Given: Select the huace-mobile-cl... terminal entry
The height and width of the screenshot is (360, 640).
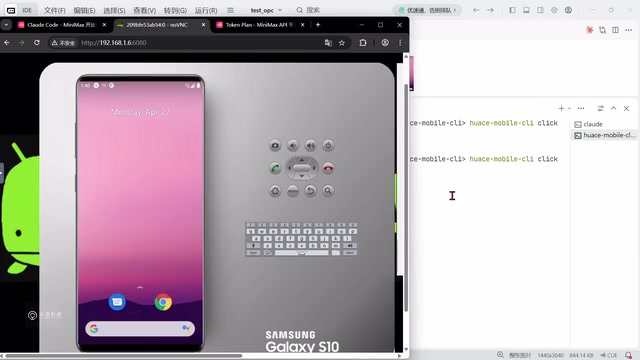Looking at the screenshot, I should 604,135.
